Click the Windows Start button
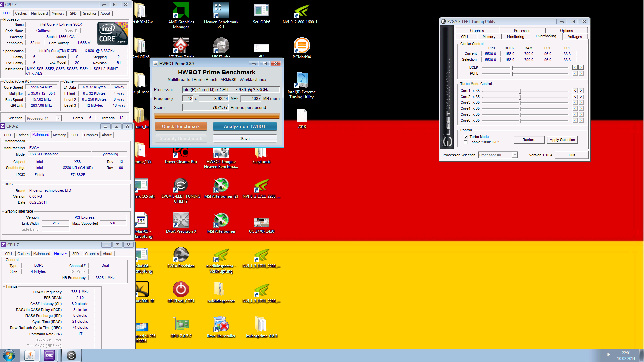The height and width of the screenshot is (362, 644). tap(9, 355)
